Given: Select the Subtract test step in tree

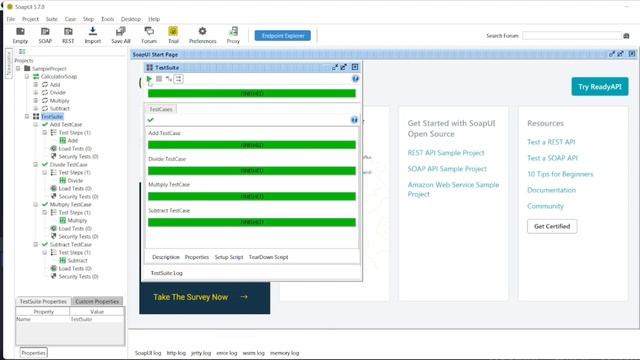Looking at the screenshot, I should click(78, 260).
